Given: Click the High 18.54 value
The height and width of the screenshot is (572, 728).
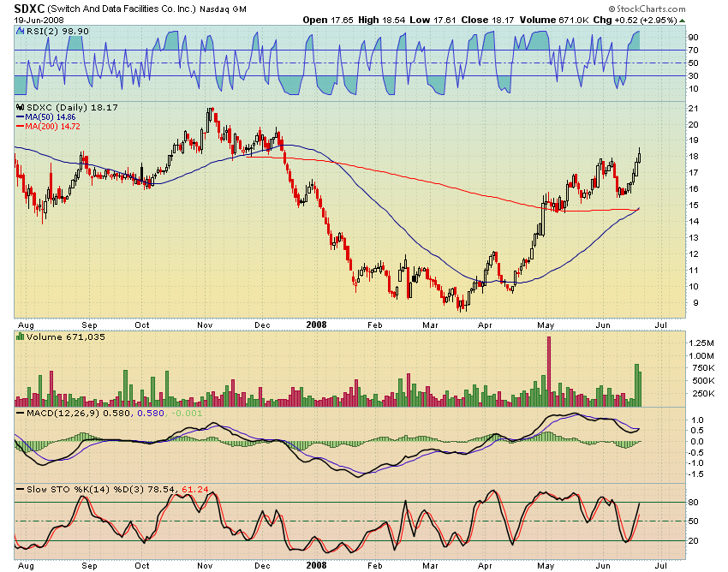Looking at the screenshot, I should click(381, 20).
